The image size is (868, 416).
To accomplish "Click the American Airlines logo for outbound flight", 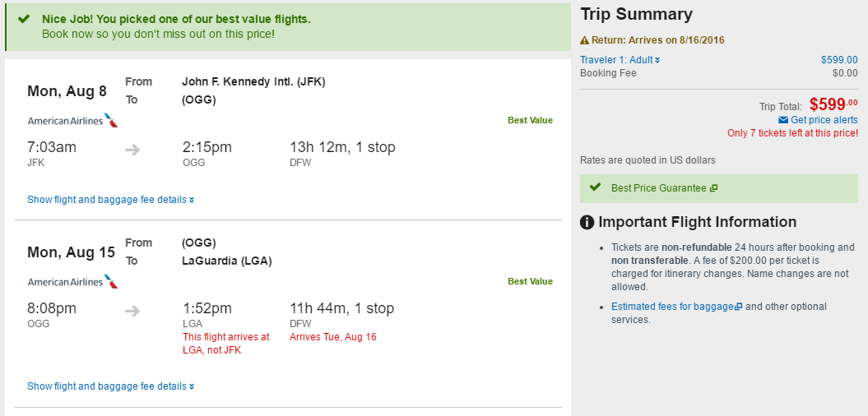I will click(x=72, y=121).
